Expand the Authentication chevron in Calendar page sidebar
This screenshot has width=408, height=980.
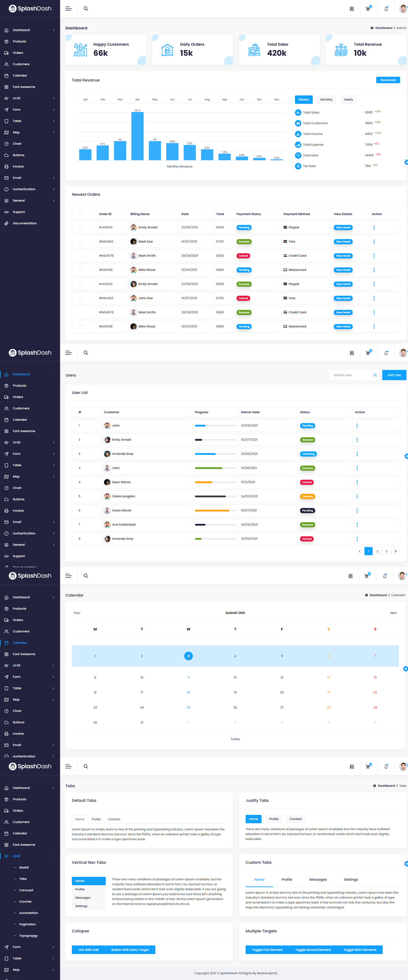(x=53, y=756)
